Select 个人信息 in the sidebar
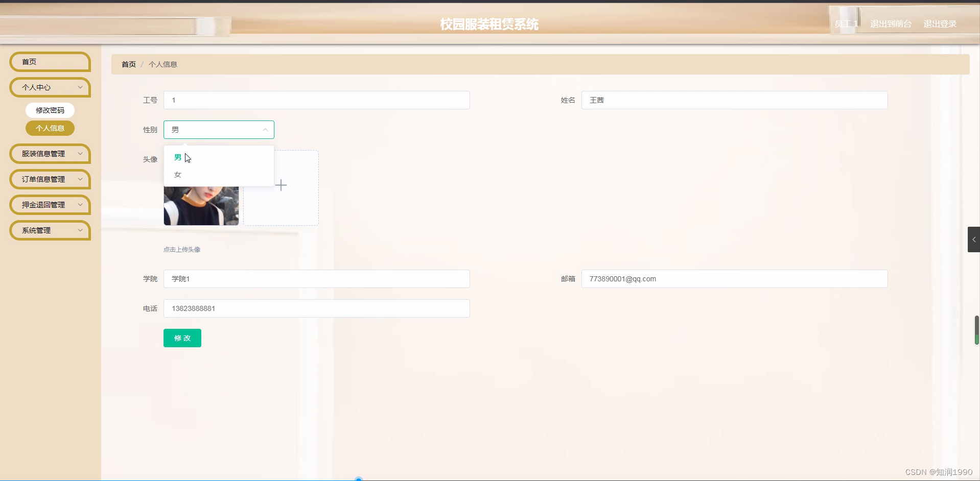Image resolution: width=980 pixels, height=481 pixels. [x=50, y=128]
